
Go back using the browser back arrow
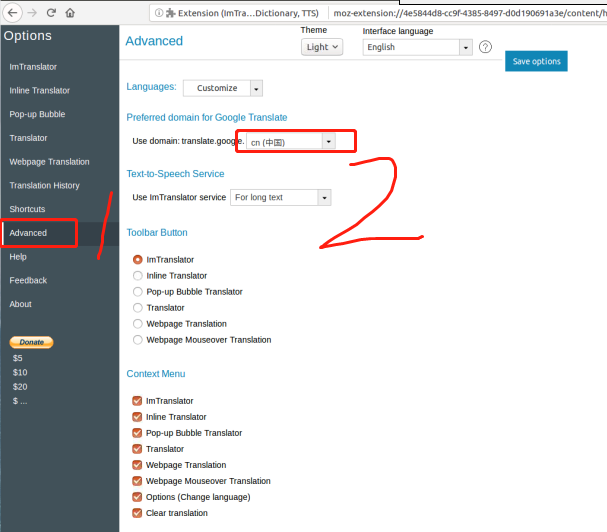(12, 13)
